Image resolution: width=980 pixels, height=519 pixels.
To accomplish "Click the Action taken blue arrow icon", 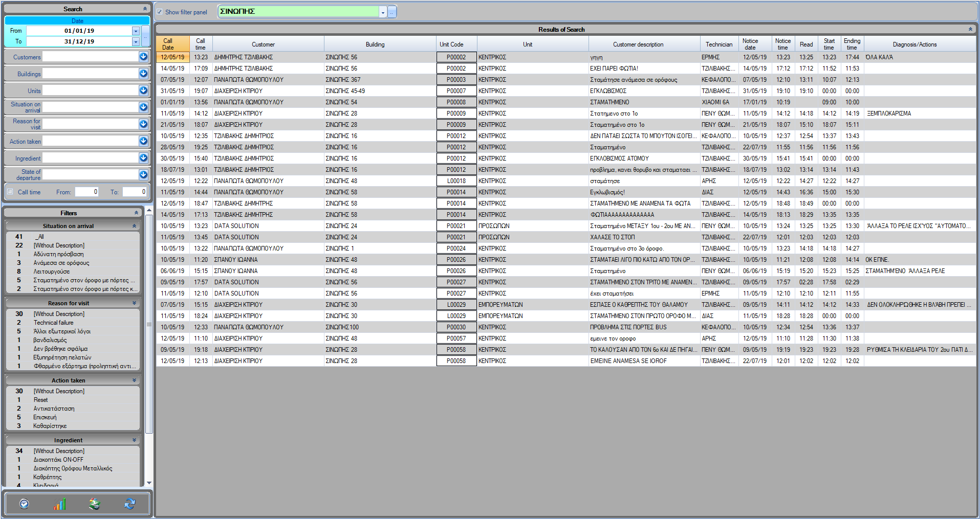I will tap(143, 141).
